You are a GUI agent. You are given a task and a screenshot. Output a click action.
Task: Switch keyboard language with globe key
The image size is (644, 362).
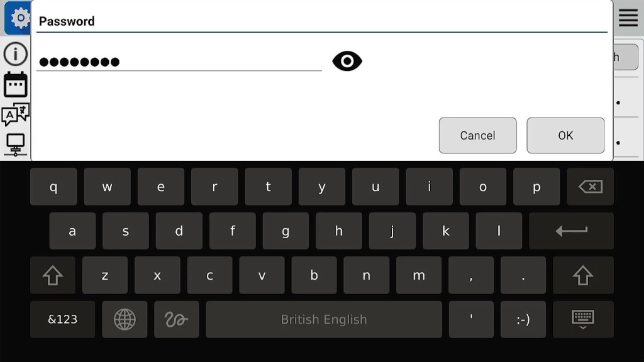[x=125, y=319]
